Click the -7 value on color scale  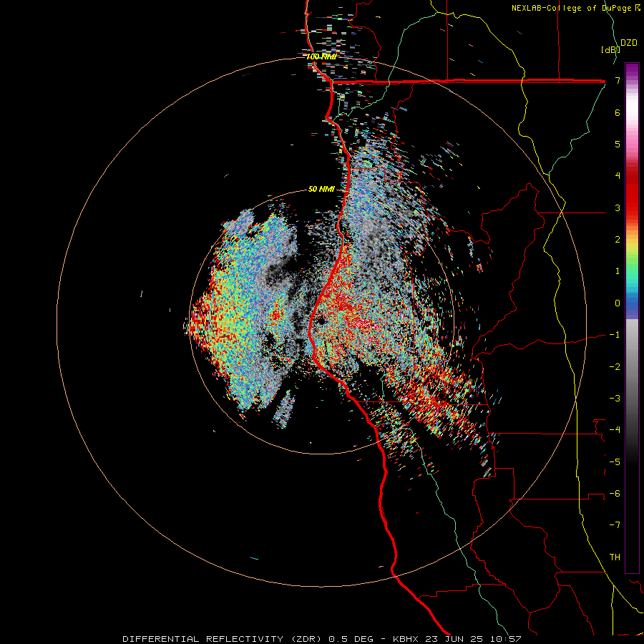615,525
